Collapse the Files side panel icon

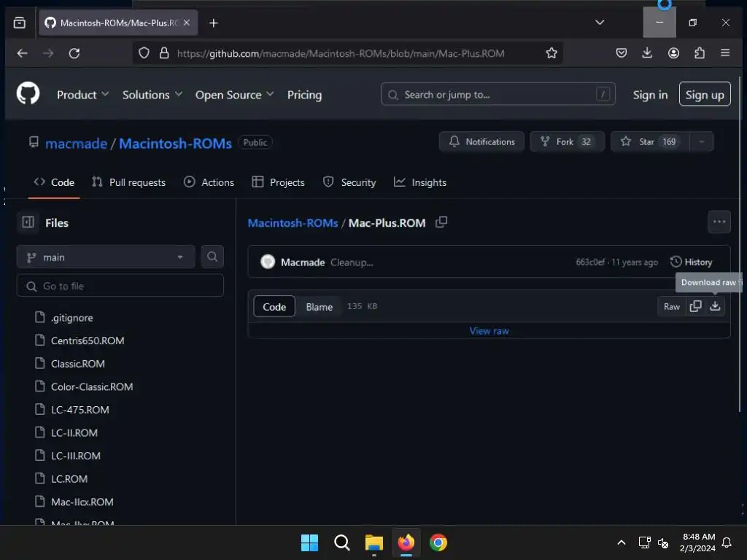[28, 222]
